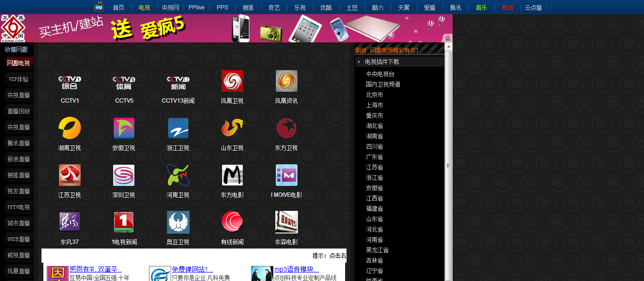
Task: Open the 感恩有礼,双蛋圣.. ad link
Action: pyautogui.click(x=96, y=269)
